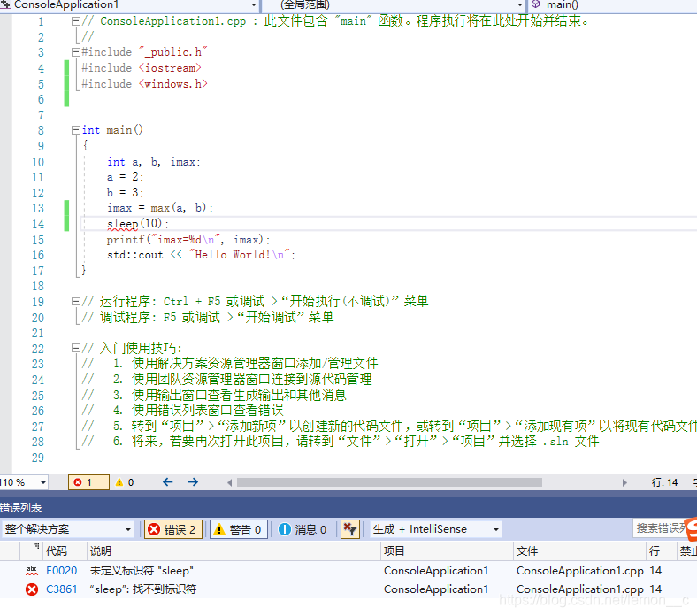Toggle the 警告 0 warnings filter
The image size is (697, 616).
[238, 529]
